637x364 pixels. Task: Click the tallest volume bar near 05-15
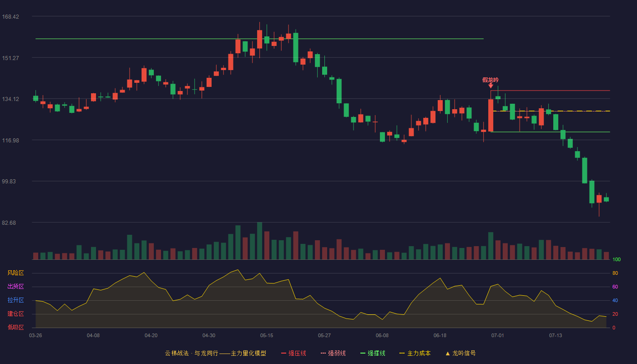point(259,241)
